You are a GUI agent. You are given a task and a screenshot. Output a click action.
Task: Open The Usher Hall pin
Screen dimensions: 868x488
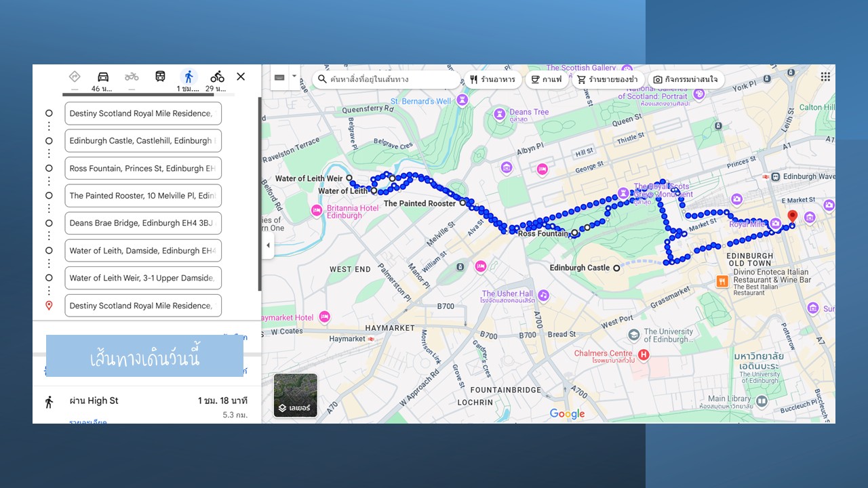tap(543, 296)
